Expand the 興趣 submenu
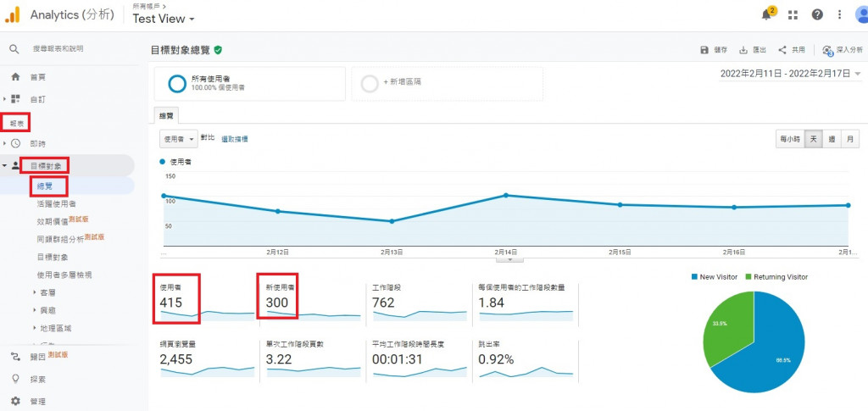868x411 pixels. point(35,310)
